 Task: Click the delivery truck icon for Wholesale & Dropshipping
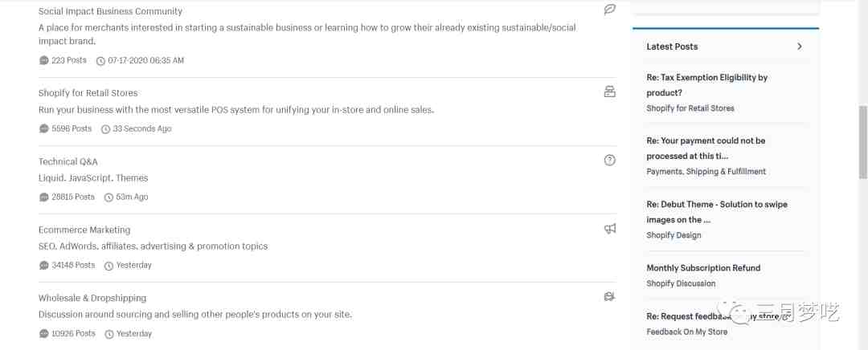pyautogui.click(x=609, y=297)
